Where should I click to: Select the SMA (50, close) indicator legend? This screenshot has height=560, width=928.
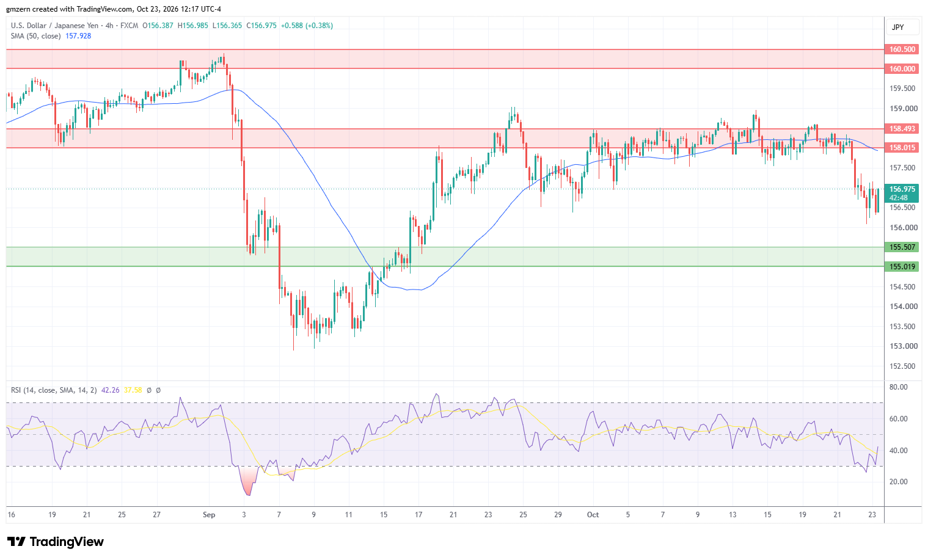tap(35, 36)
